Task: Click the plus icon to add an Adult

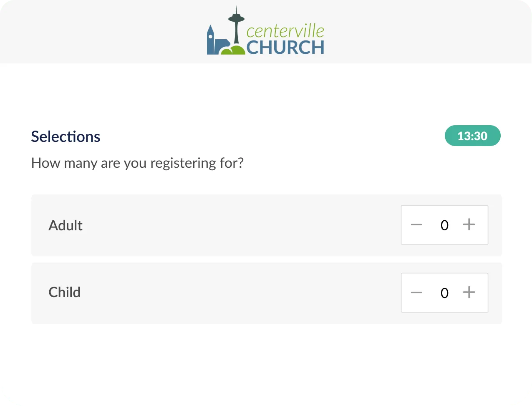Action: 469,224
